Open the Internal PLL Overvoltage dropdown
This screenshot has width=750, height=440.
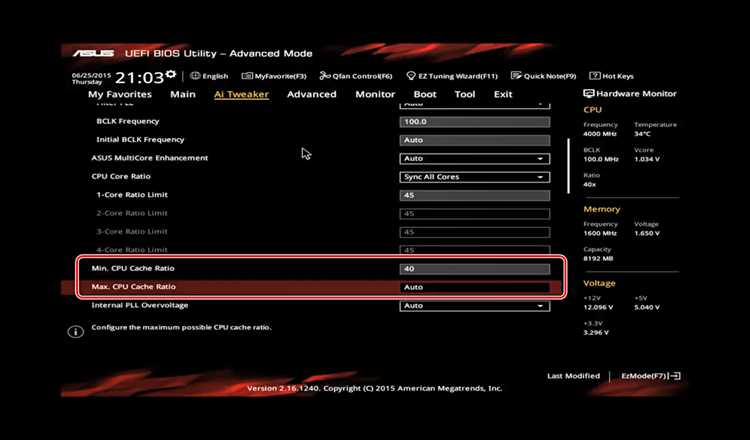click(474, 306)
